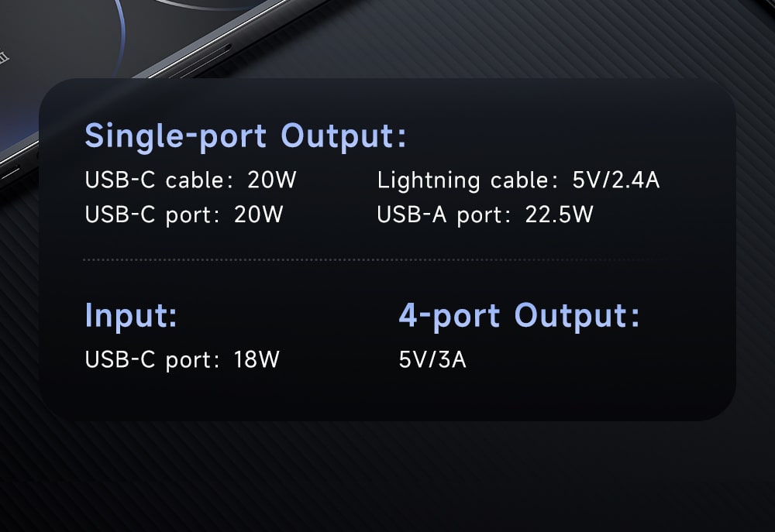The image size is (775, 532).
Task: Click the "Input:" section heading
Action: [131, 316]
